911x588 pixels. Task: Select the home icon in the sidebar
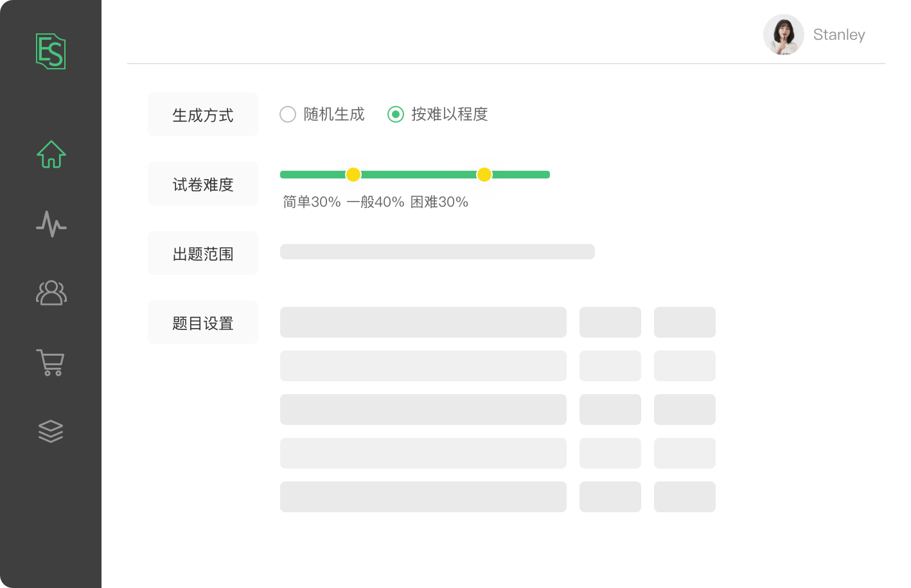(51, 154)
